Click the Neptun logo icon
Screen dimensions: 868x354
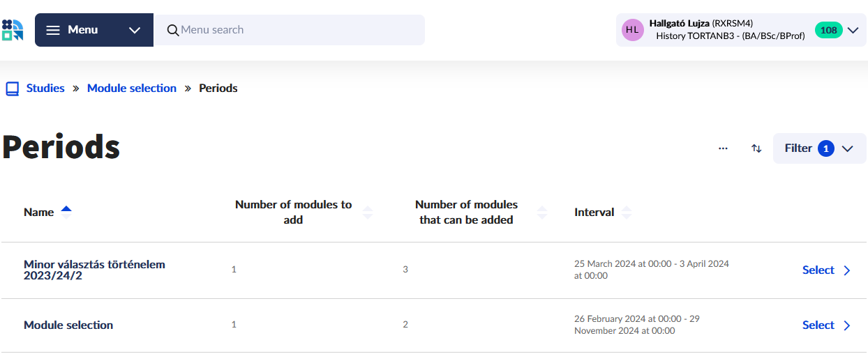13,30
